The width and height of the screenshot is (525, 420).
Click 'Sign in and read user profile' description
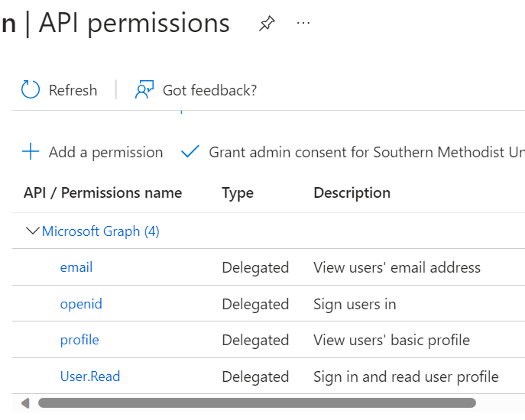[406, 376]
